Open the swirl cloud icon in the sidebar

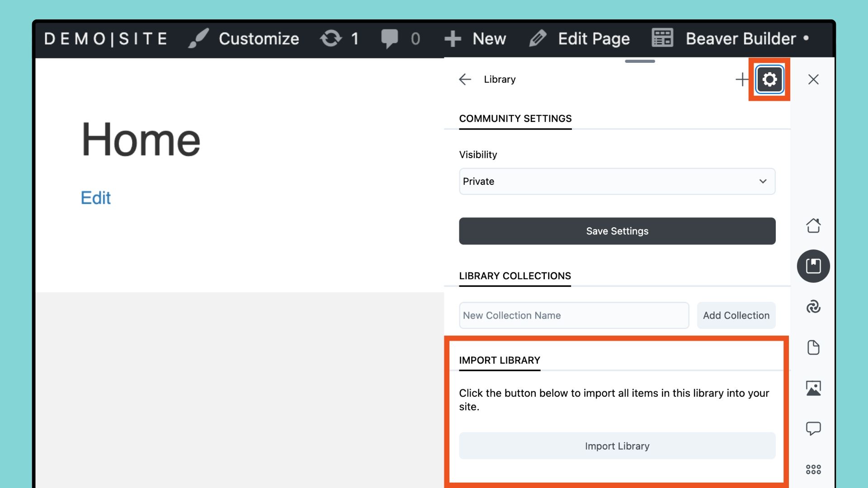pos(813,307)
